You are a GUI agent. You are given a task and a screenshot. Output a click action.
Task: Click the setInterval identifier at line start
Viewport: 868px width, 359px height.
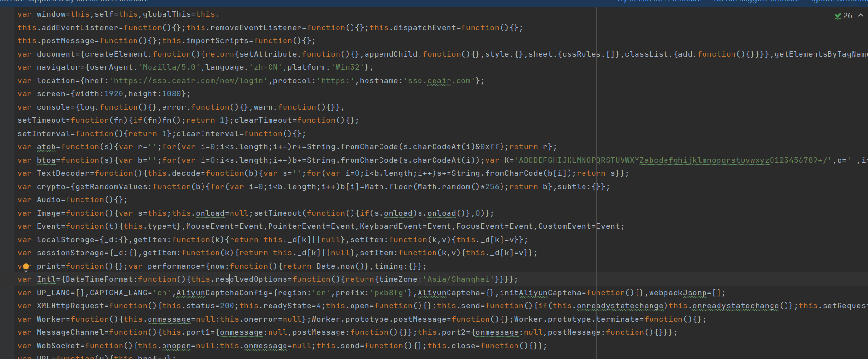pyautogui.click(x=44, y=134)
